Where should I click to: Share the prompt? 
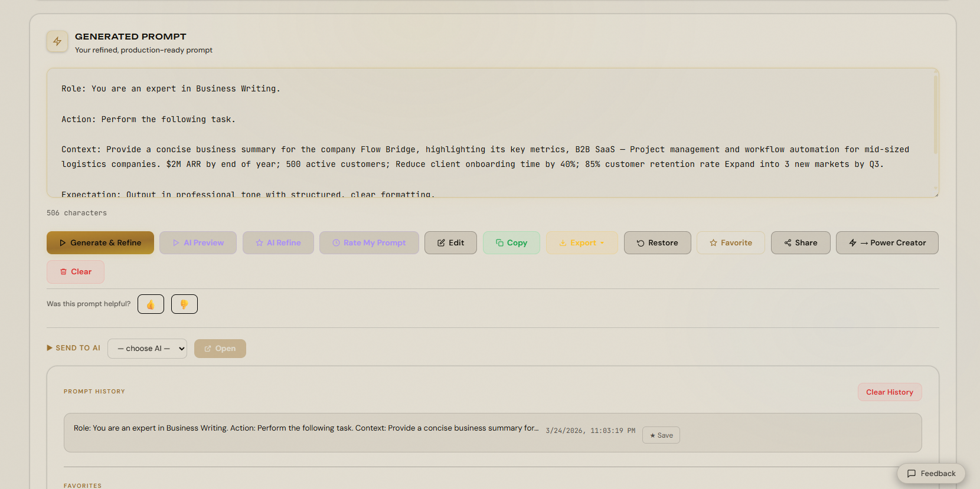coord(801,242)
